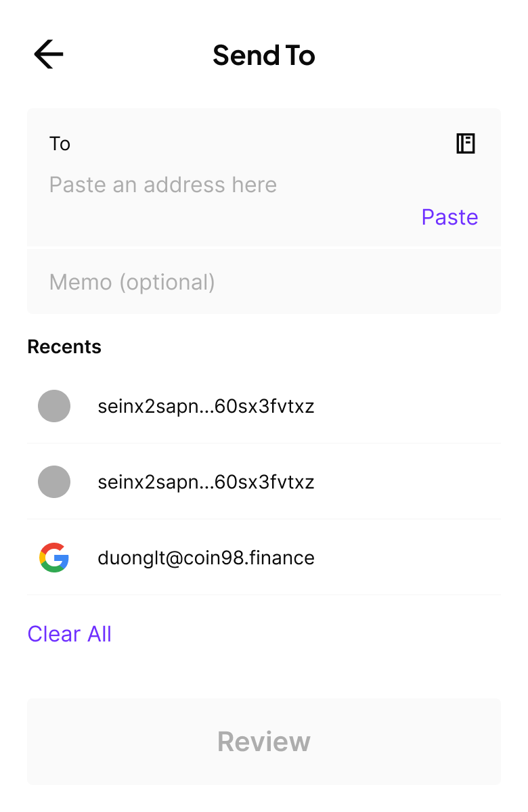
Task: Select the first seinx2sapn...60sx3fvtxz address text
Action: (x=206, y=407)
